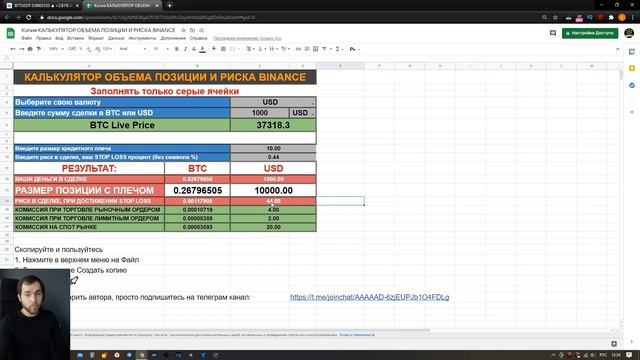Toggle italic formatting
This screenshot has height=360, width=640.
click(185, 49)
